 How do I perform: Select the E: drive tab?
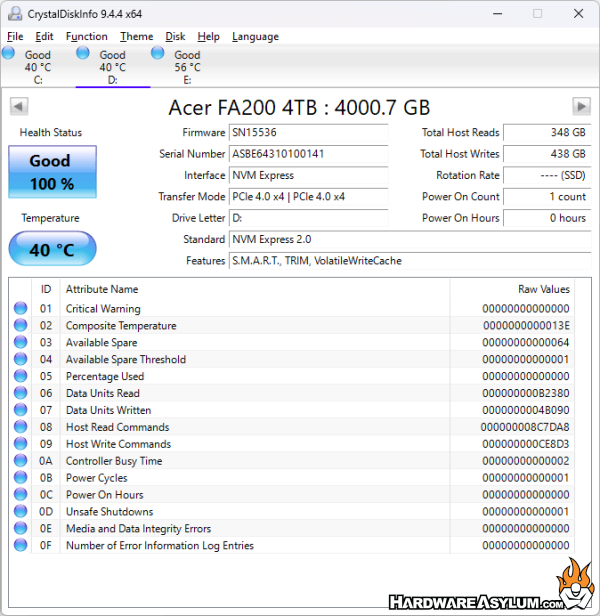point(187,67)
